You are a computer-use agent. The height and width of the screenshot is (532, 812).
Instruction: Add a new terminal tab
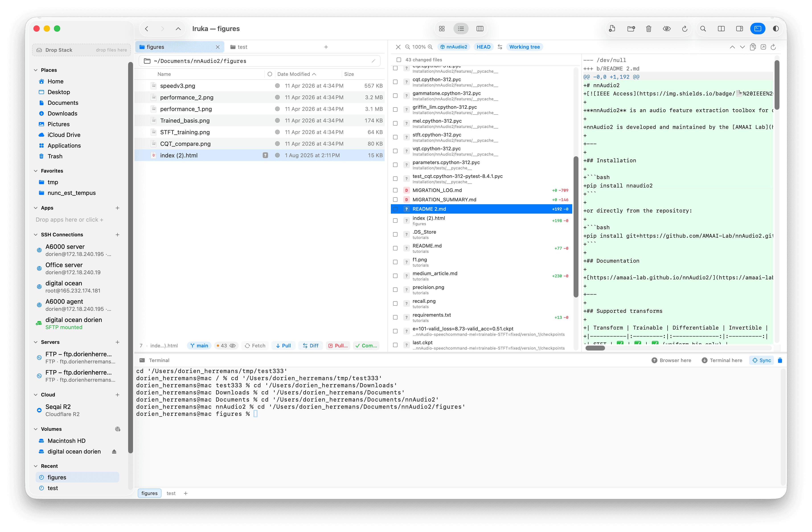click(186, 493)
